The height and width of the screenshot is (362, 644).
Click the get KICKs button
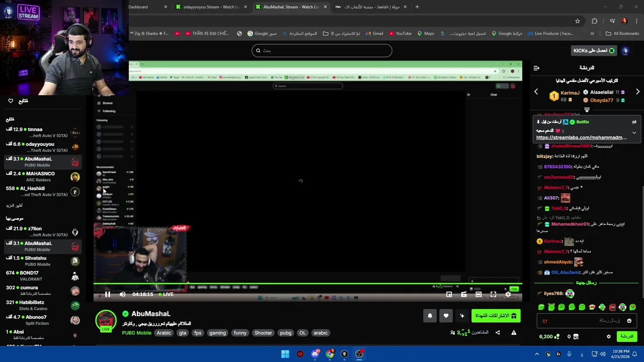594,51
